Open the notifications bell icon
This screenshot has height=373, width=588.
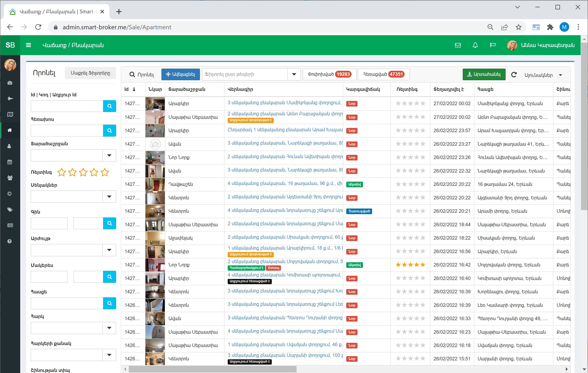[475, 45]
